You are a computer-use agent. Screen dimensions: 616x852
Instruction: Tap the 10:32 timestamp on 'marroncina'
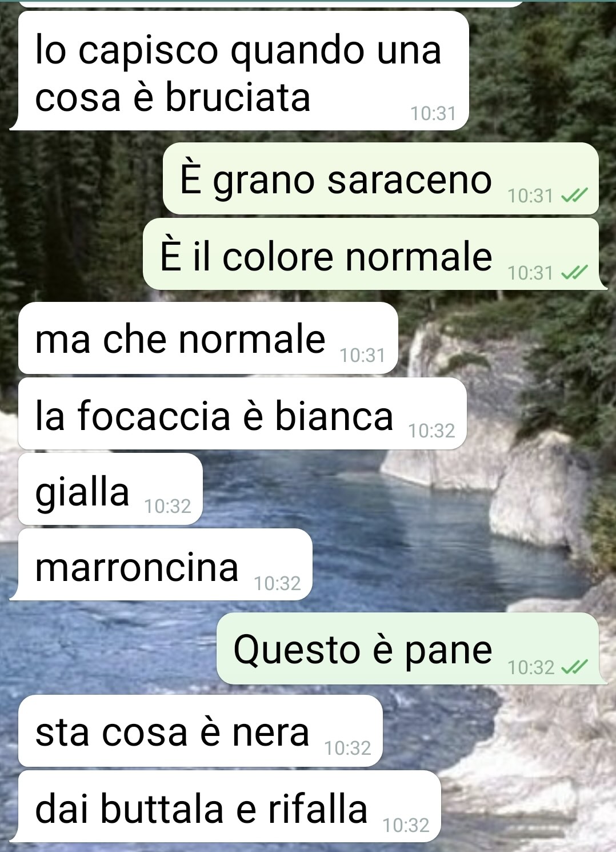[x=277, y=583]
